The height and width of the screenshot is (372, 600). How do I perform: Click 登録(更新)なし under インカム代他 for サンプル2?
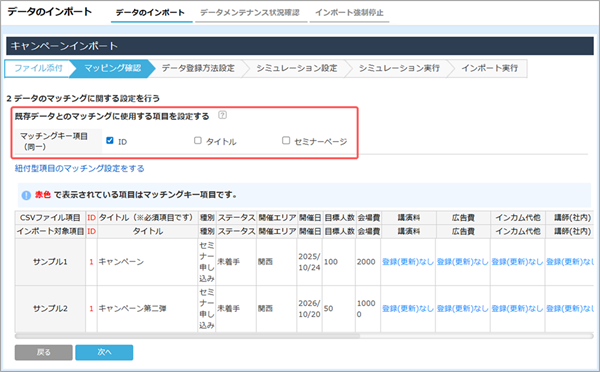[x=517, y=308]
